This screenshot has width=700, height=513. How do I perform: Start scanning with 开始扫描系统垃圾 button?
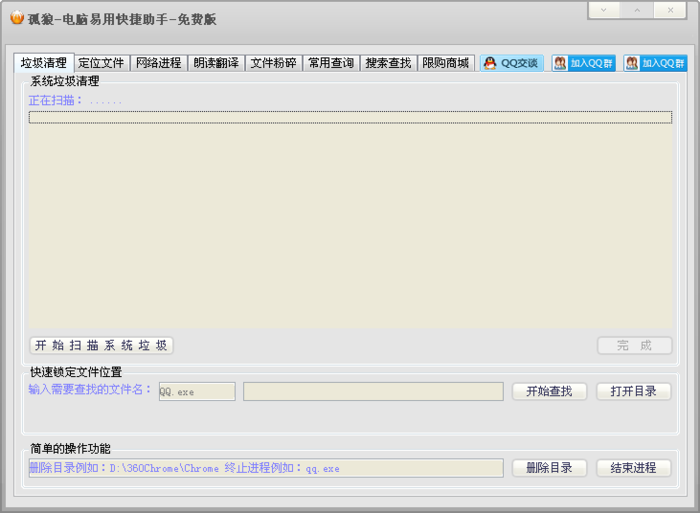pos(101,345)
